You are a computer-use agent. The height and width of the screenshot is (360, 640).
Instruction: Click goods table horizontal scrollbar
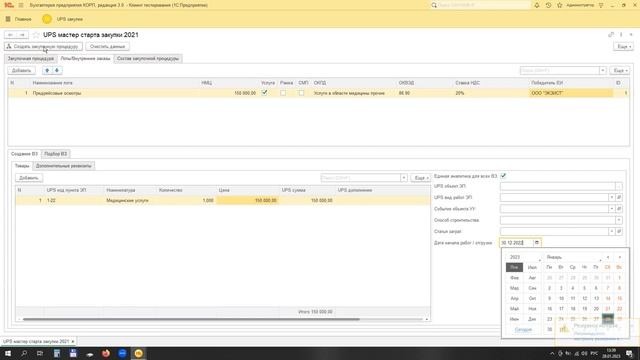click(x=191, y=319)
